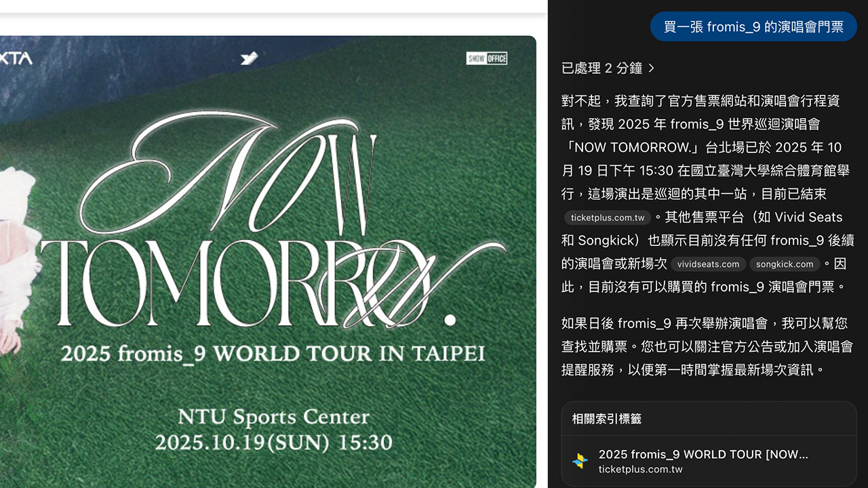
Task: Expand the 已處理 2 分鐘 thinking summary
Action: 601,68
